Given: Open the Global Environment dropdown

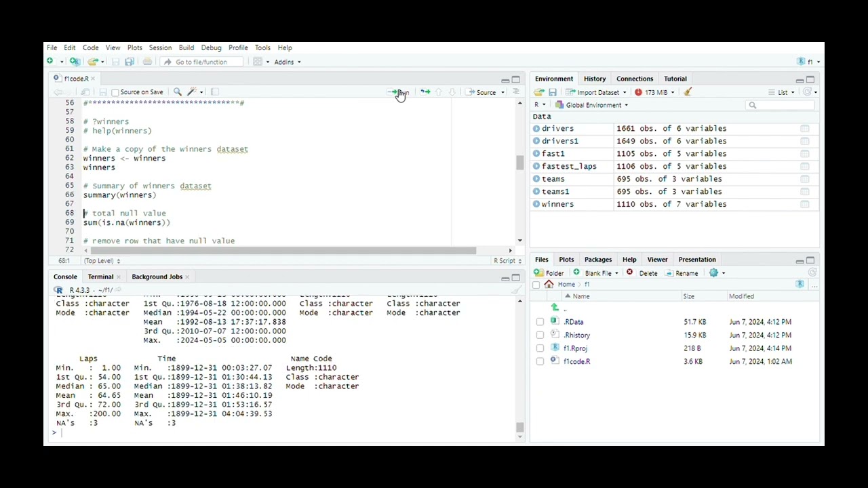Looking at the screenshot, I should coord(592,105).
